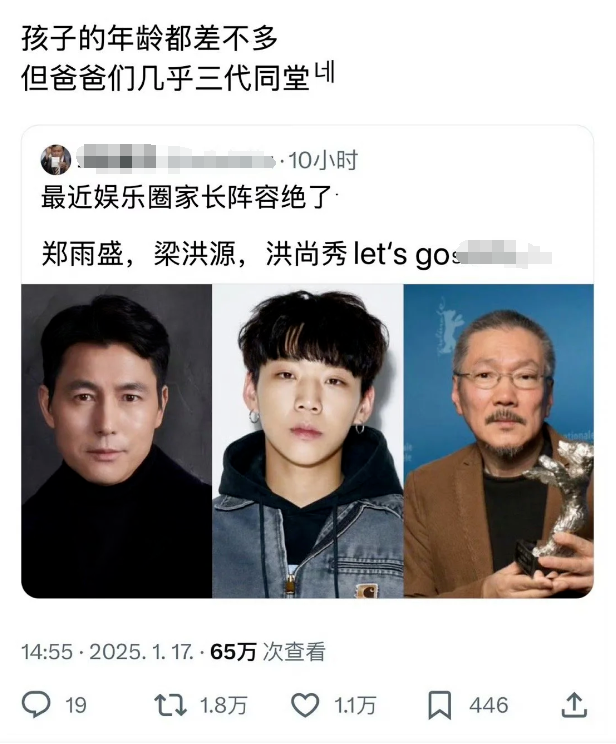Click the 14:55 · 2025. 1. 17. timestamp
The width and height of the screenshot is (616, 744).
click(x=107, y=652)
